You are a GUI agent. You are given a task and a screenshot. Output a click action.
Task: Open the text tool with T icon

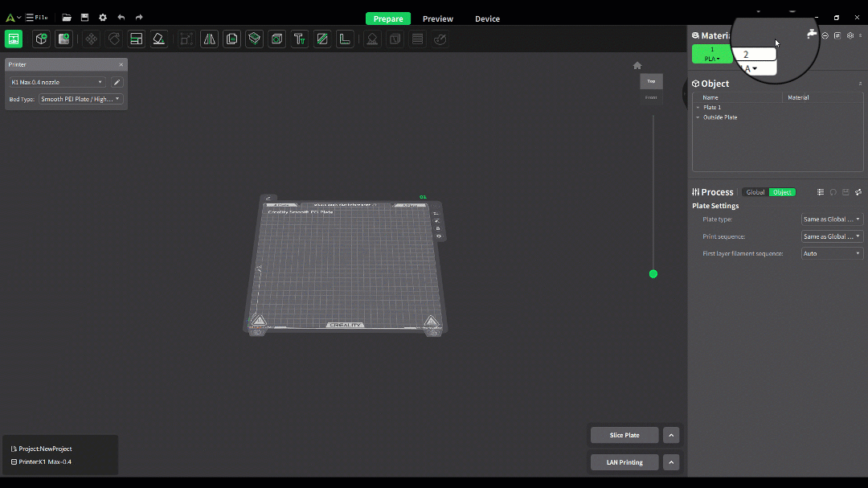tap(299, 39)
